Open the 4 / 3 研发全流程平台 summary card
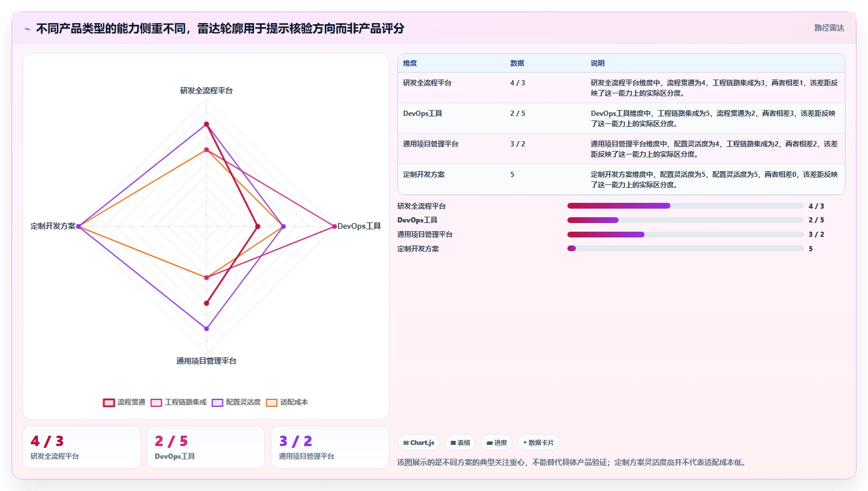This screenshot has height=491, width=868. pos(82,447)
